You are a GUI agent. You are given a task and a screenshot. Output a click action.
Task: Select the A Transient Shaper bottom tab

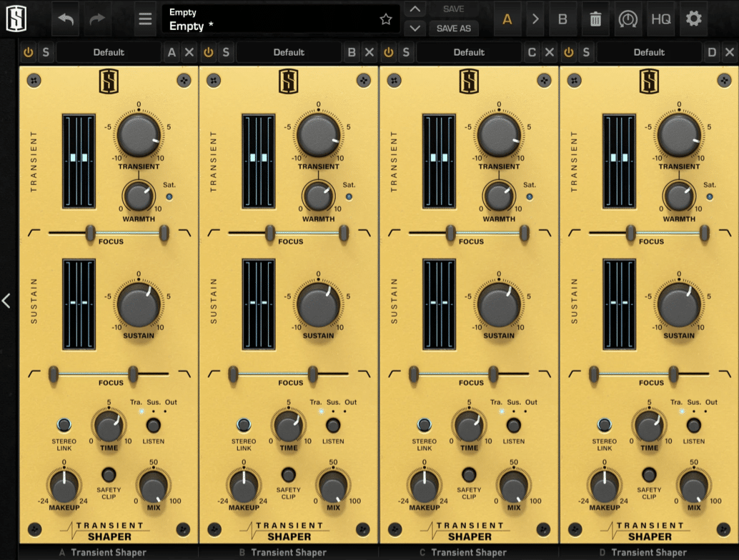pyautogui.click(x=103, y=552)
